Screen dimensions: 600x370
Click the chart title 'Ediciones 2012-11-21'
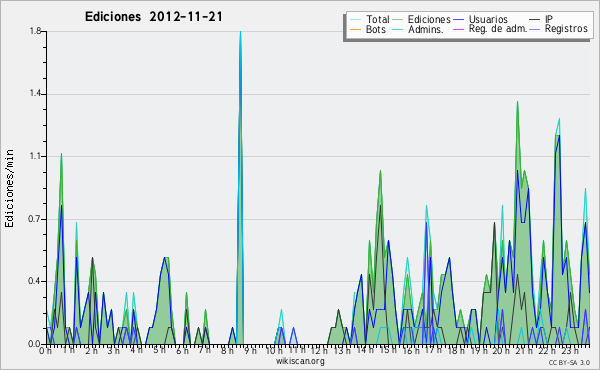pos(153,17)
